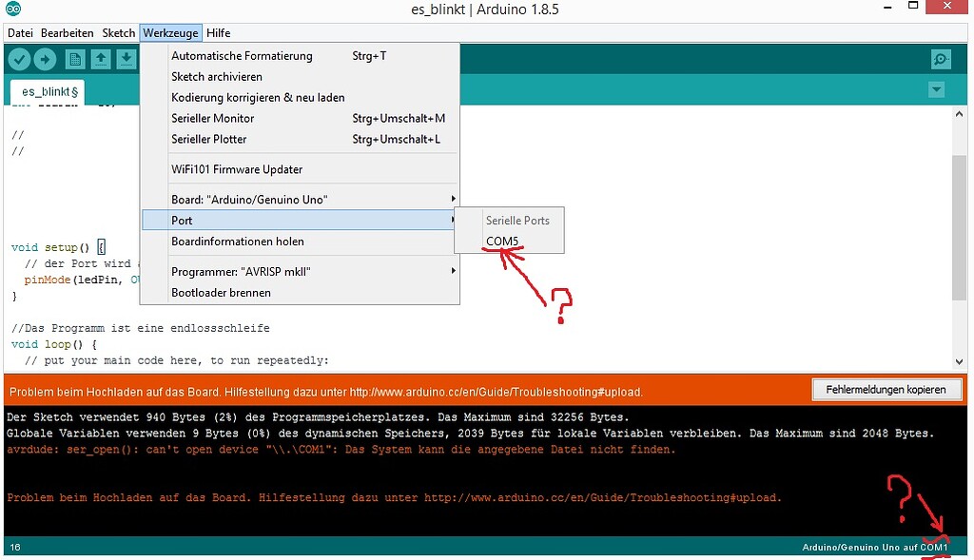The height and width of the screenshot is (560, 974).
Task: Open Serial Monitor magnifier icon
Action: [x=942, y=60]
